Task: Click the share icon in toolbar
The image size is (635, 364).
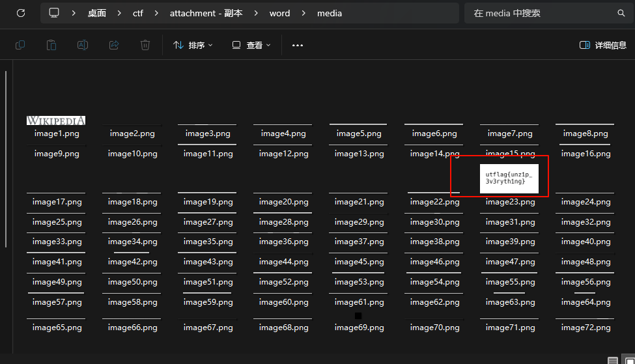Action: pos(114,45)
